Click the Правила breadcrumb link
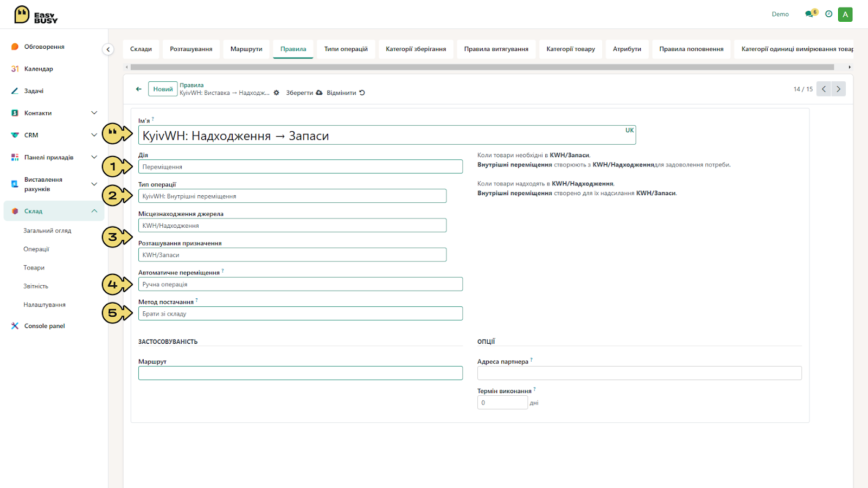 click(192, 85)
